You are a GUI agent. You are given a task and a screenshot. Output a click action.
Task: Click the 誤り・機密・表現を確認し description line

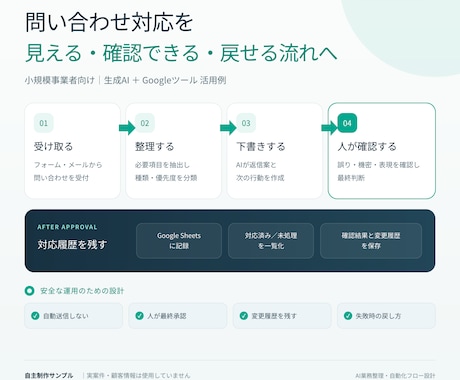pyautogui.click(x=379, y=165)
